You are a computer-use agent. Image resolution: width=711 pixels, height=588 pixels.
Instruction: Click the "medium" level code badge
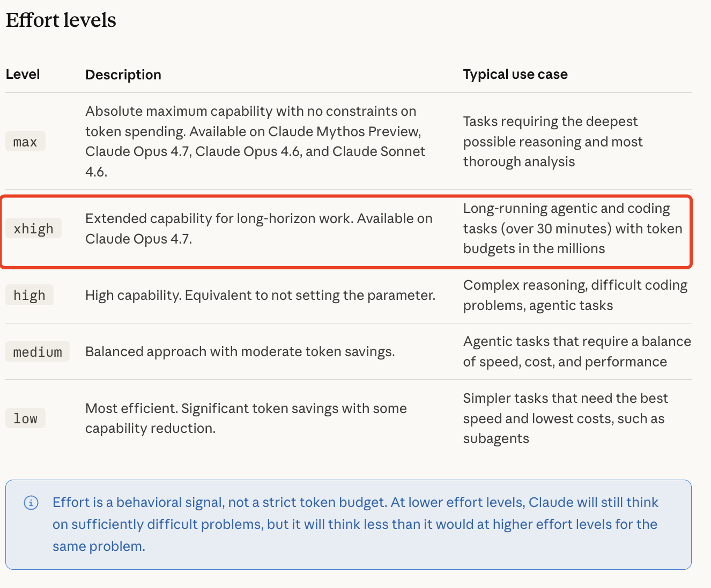(38, 352)
